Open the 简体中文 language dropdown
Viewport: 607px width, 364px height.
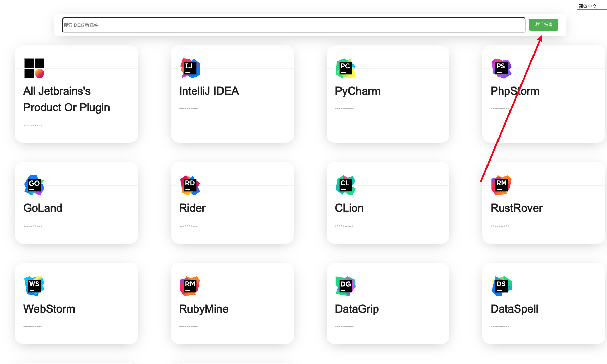pyautogui.click(x=592, y=6)
